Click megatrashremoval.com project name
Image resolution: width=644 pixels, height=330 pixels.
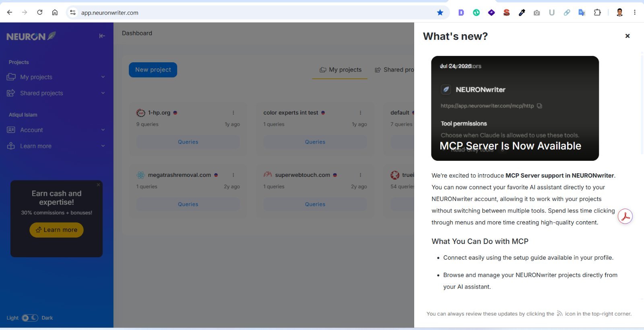pos(180,175)
